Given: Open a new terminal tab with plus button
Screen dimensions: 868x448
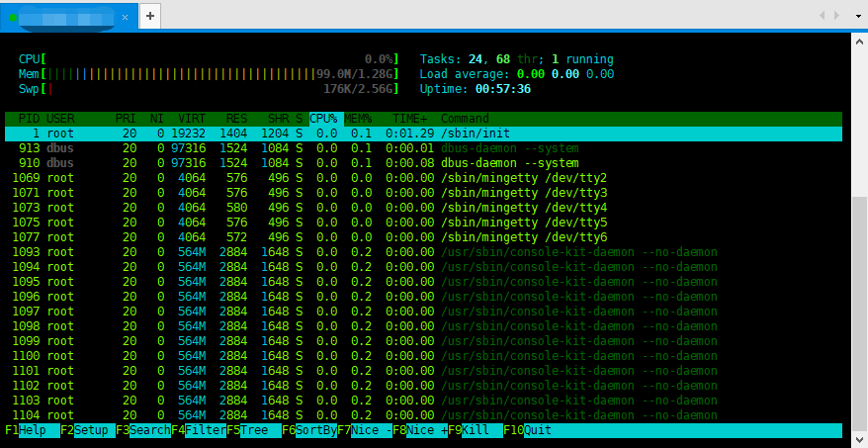Looking at the screenshot, I should pyautogui.click(x=150, y=16).
